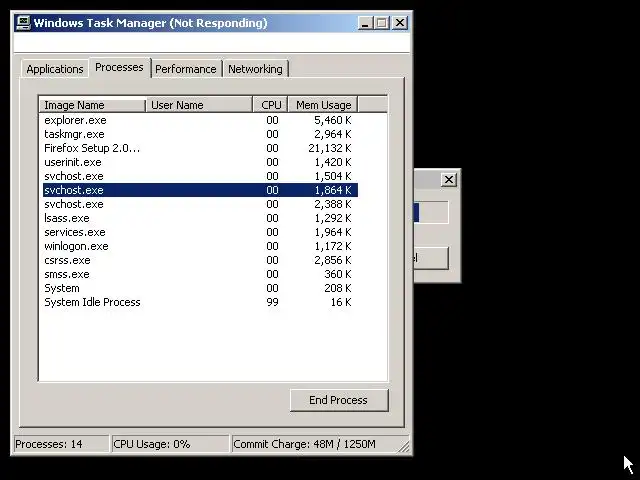This screenshot has width=640, height=480.
Task: Select the Processes tab
Action: pos(119,67)
